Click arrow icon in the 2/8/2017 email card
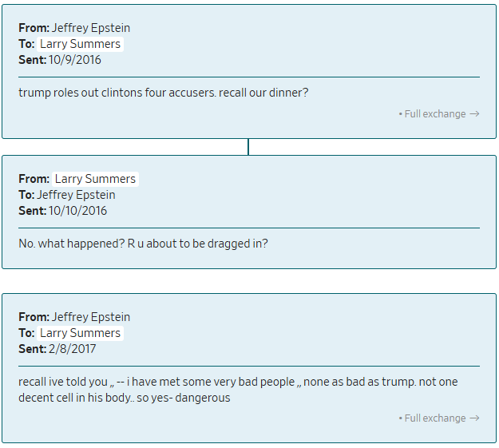The height and width of the screenshot is (448, 499). coord(474,418)
